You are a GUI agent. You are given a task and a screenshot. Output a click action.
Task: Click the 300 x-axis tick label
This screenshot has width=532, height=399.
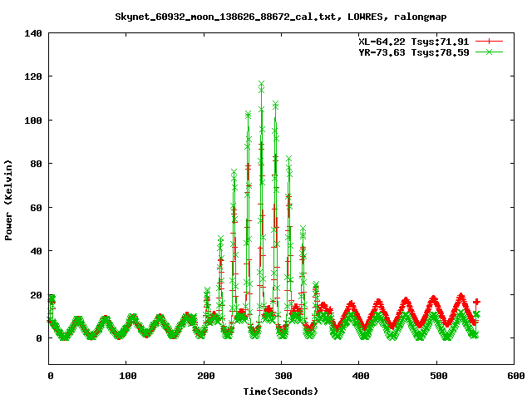pyautogui.click(x=283, y=376)
